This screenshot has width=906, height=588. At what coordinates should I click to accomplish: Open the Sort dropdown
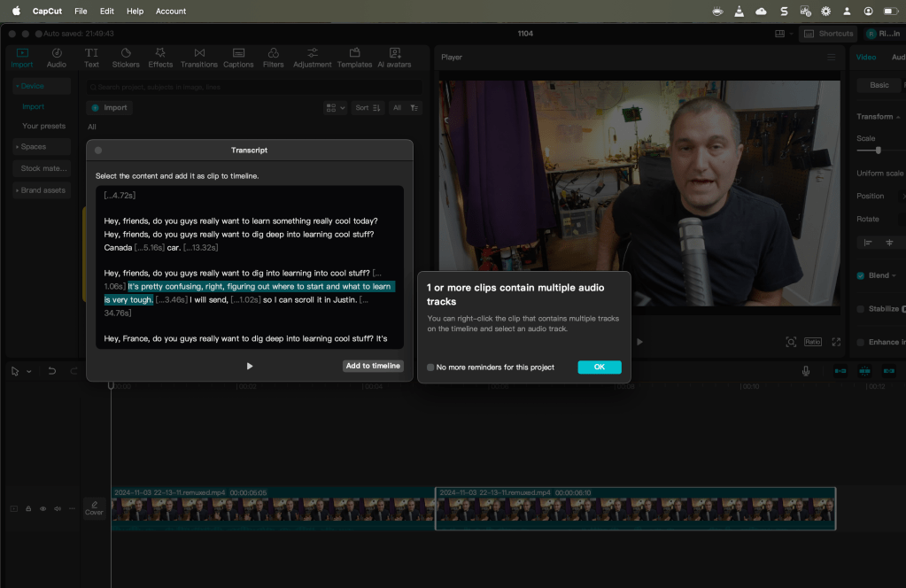tap(368, 108)
